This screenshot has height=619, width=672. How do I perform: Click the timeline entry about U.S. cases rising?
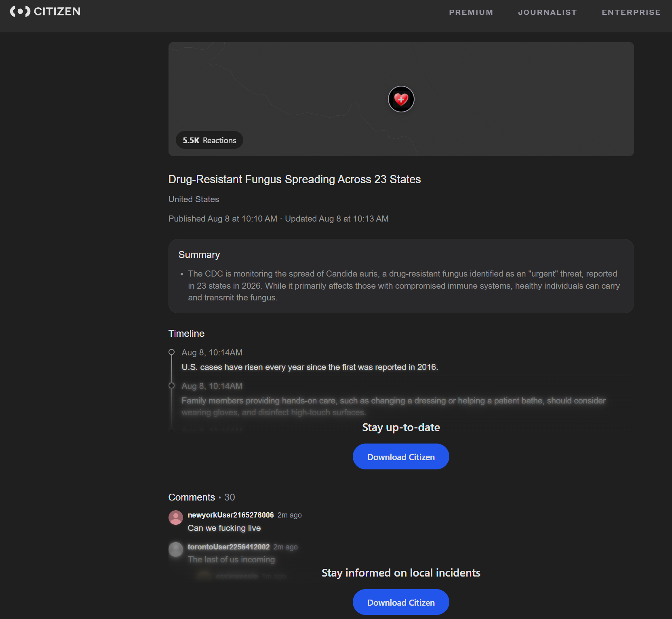coord(310,367)
